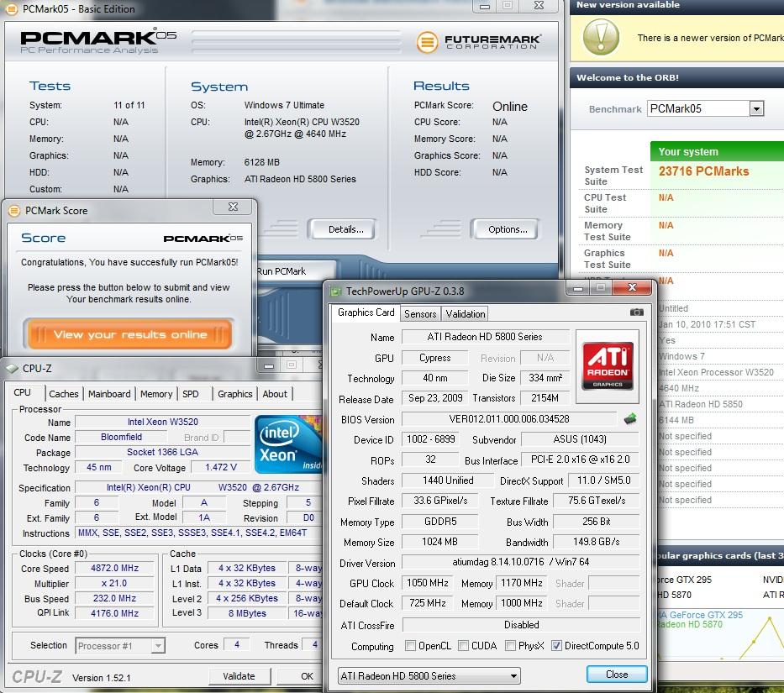Open the About tab in CPU-Z
The width and height of the screenshot is (784, 693).
pos(275,394)
